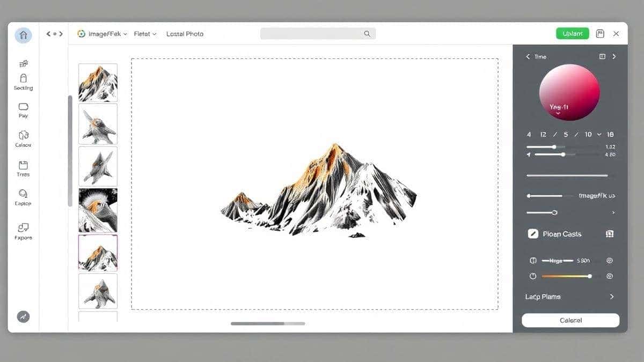Open the Trres panel icon
The height and width of the screenshot is (362, 644).
(23, 165)
